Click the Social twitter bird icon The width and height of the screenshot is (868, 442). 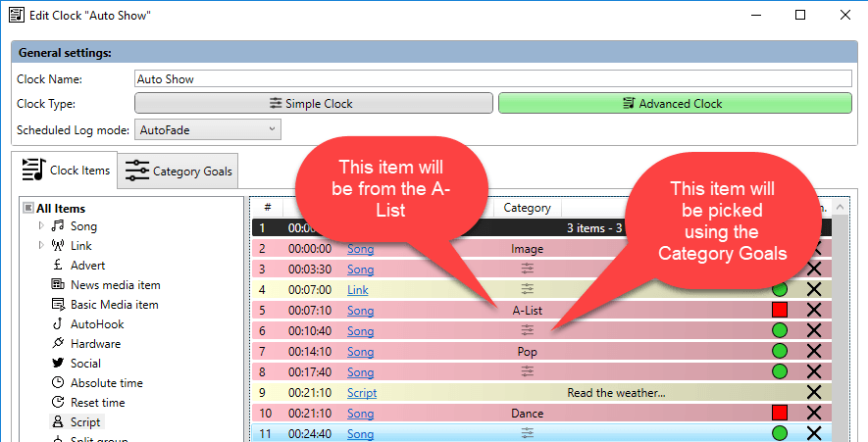point(58,363)
